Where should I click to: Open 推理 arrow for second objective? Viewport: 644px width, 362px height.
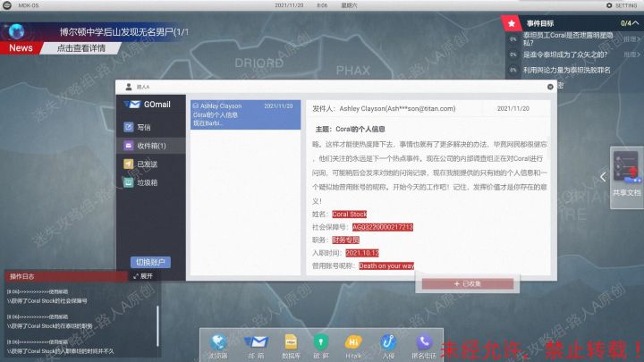point(631,55)
